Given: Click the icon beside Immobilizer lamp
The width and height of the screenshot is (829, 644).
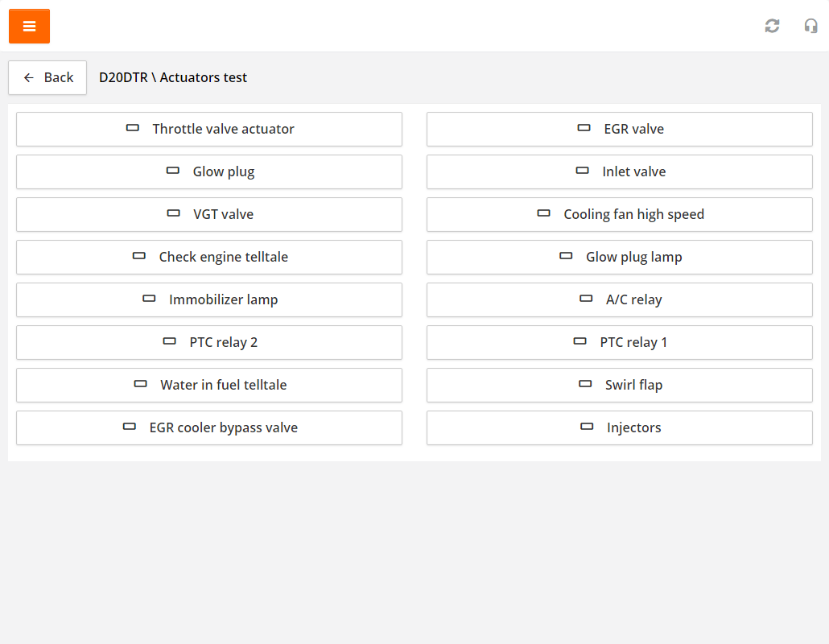Looking at the screenshot, I should (149, 299).
